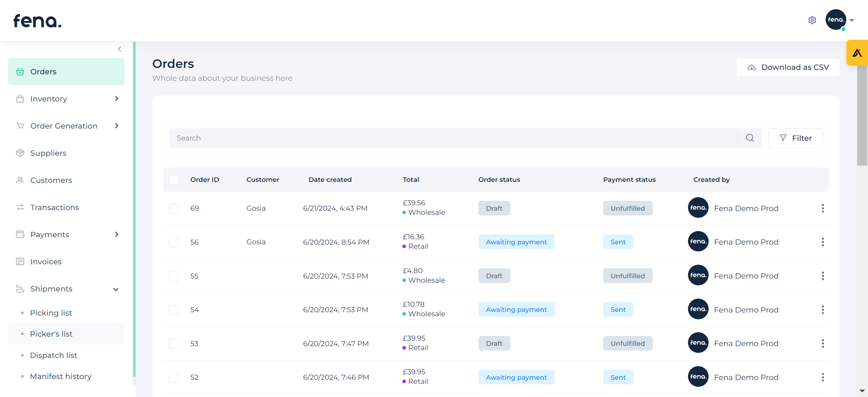
Task: Tick the checkbox for order 56
Action: (x=174, y=242)
